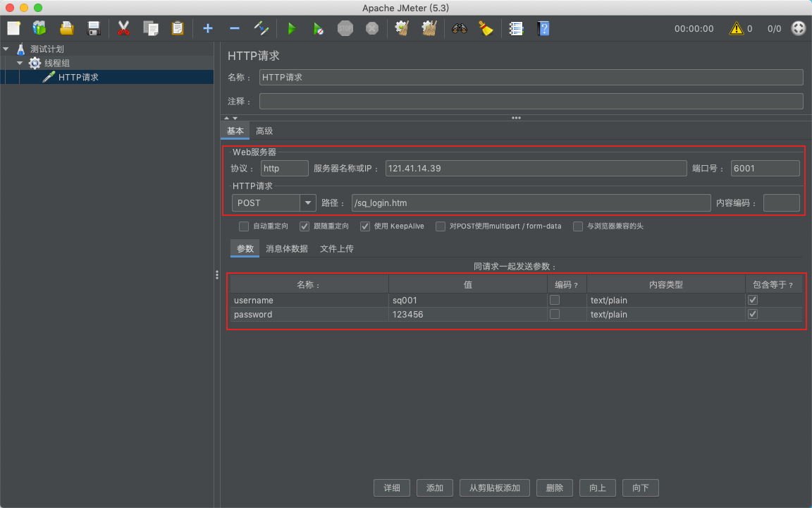Uncheck 包含等于 in username row
The image size is (812, 508).
pos(753,300)
